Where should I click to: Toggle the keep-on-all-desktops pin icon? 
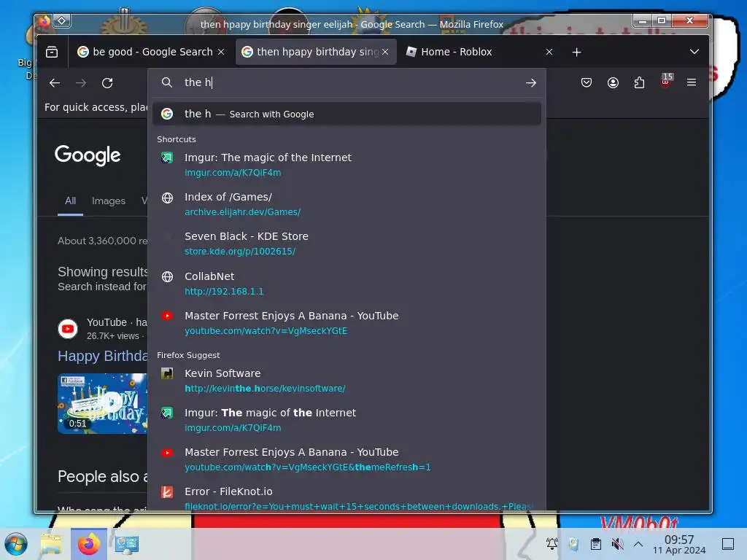click(x=62, y=20)
